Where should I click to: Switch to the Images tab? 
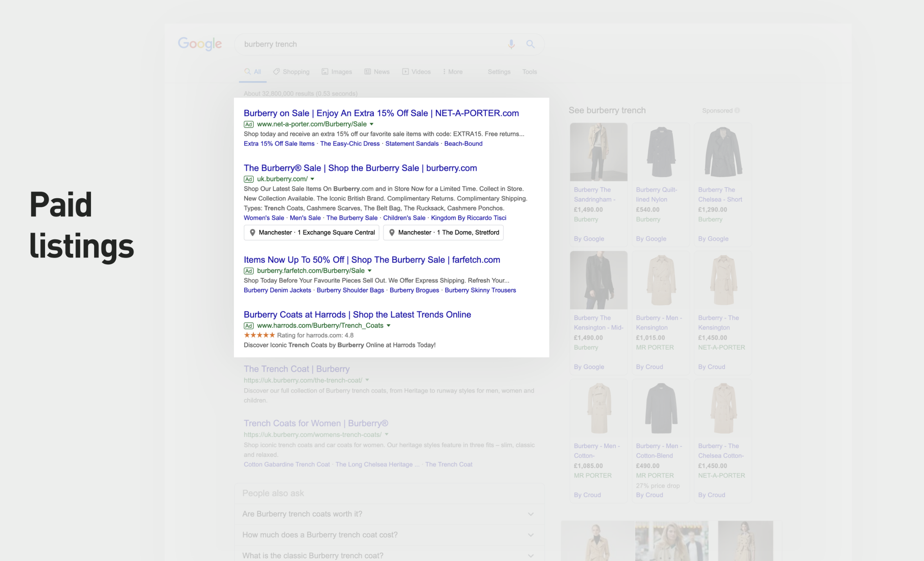pyautogui.click(x=337, y=72)
